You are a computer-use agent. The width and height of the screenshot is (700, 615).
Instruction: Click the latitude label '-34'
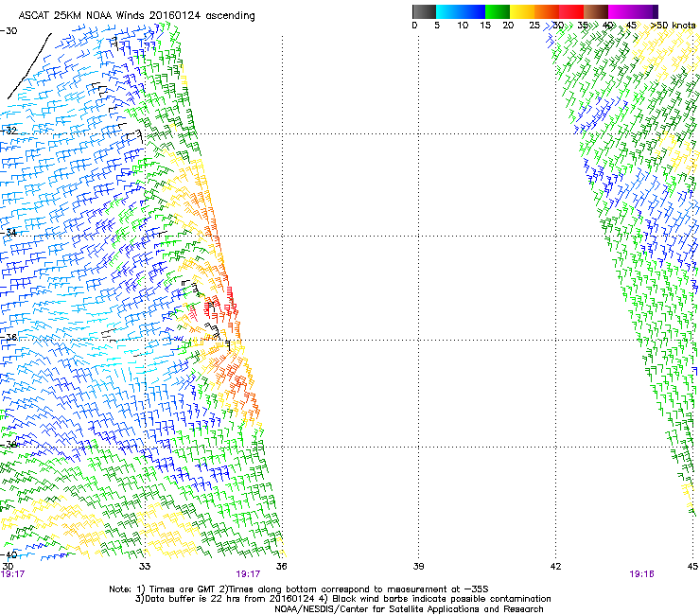point(9,232)
